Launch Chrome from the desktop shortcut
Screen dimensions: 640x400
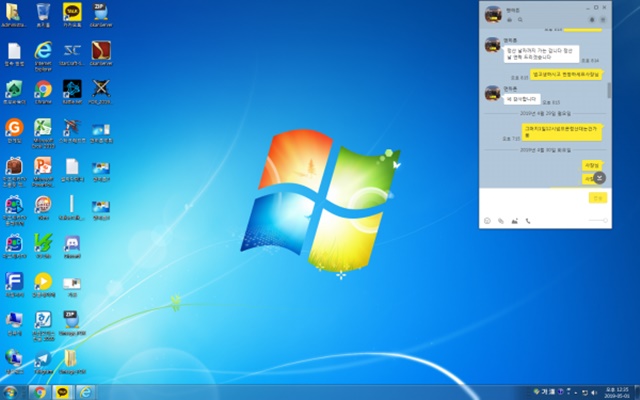(43, 92)
